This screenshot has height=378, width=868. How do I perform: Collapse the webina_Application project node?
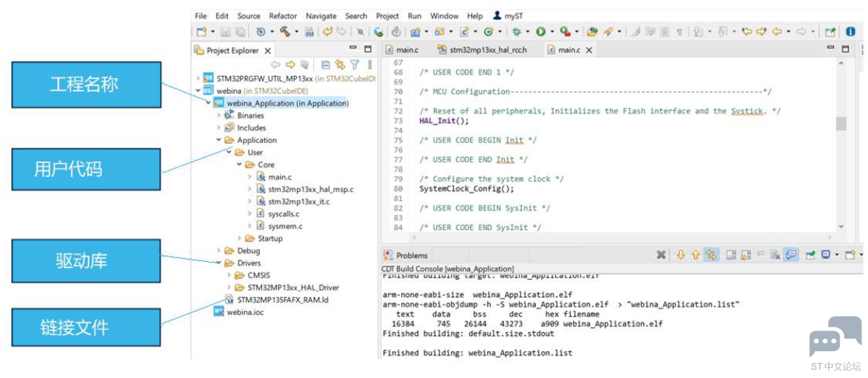pyautogui.click(x=208, y=103)
